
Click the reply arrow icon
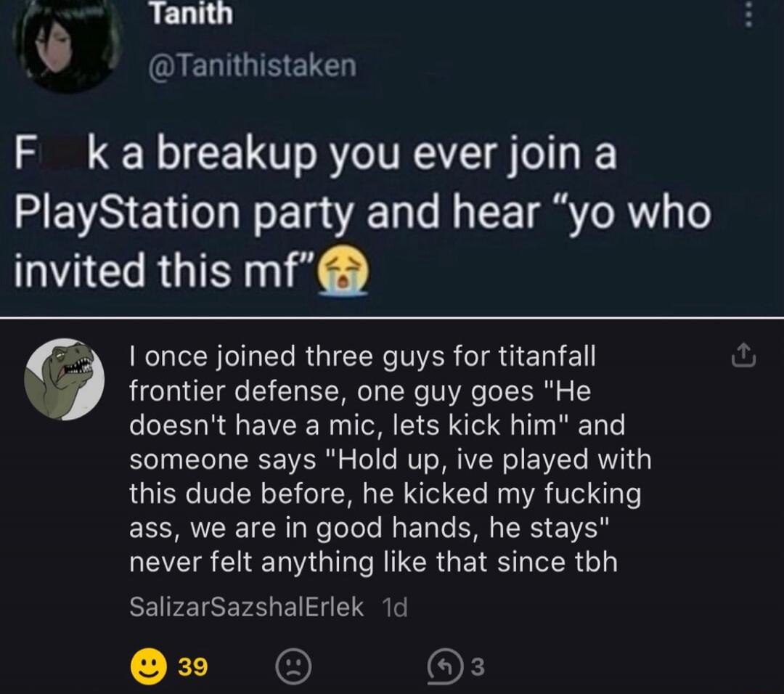[444, 666]
